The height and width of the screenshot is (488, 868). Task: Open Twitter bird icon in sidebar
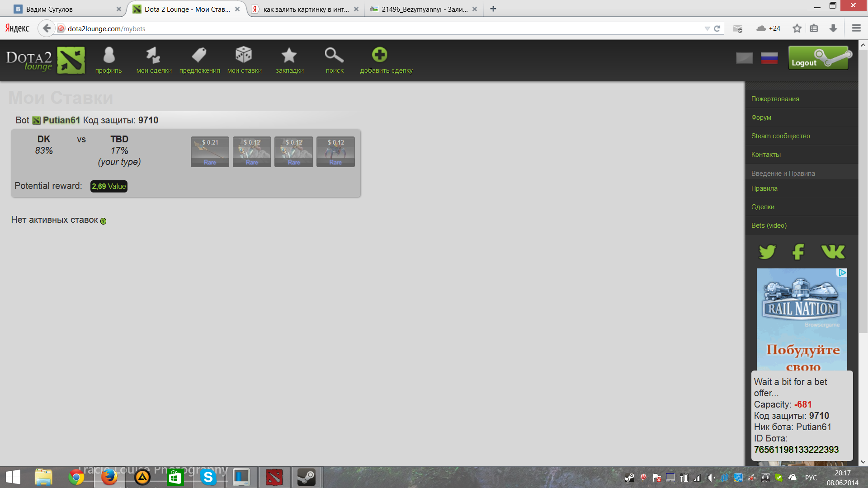(x=767, y=252)
